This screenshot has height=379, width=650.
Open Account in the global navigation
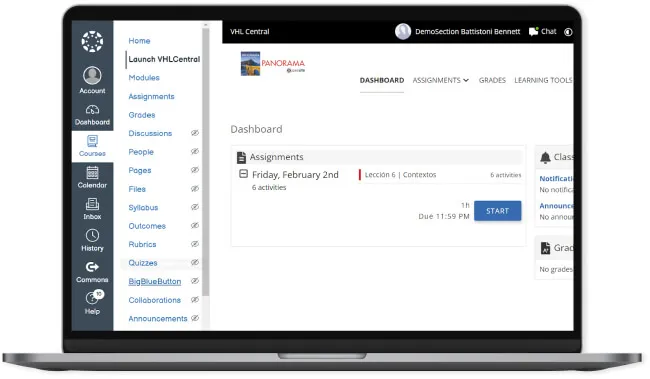pos(92,80)
